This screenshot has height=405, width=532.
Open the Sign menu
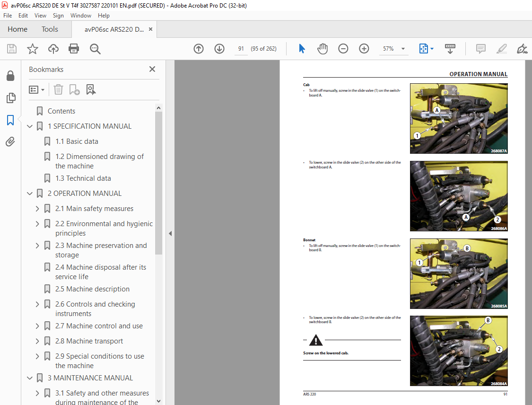pos(58,16)
